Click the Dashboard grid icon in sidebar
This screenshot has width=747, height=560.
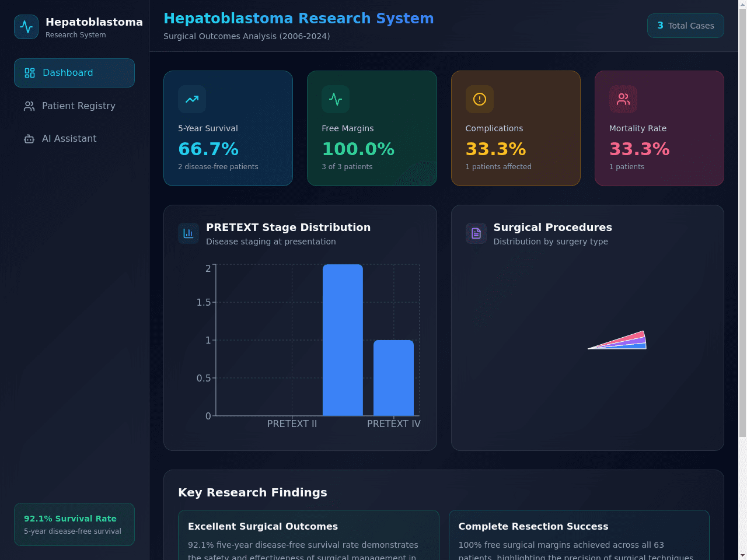(x=30, y=73)
